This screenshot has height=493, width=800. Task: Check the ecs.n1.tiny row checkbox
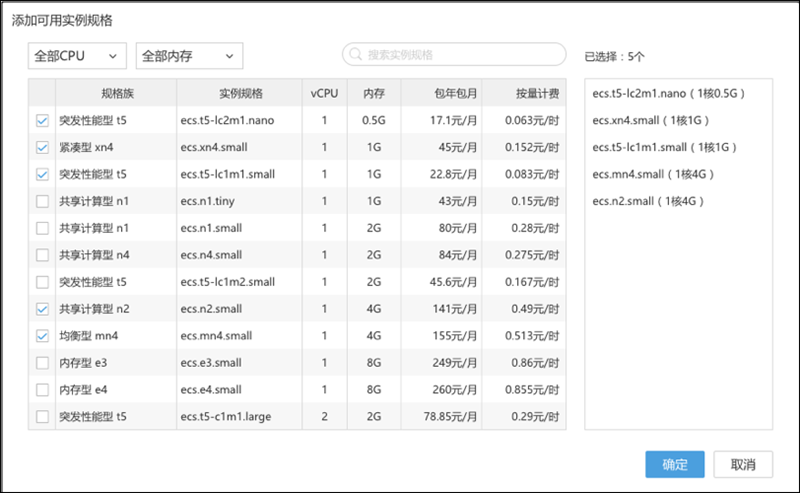42,201
